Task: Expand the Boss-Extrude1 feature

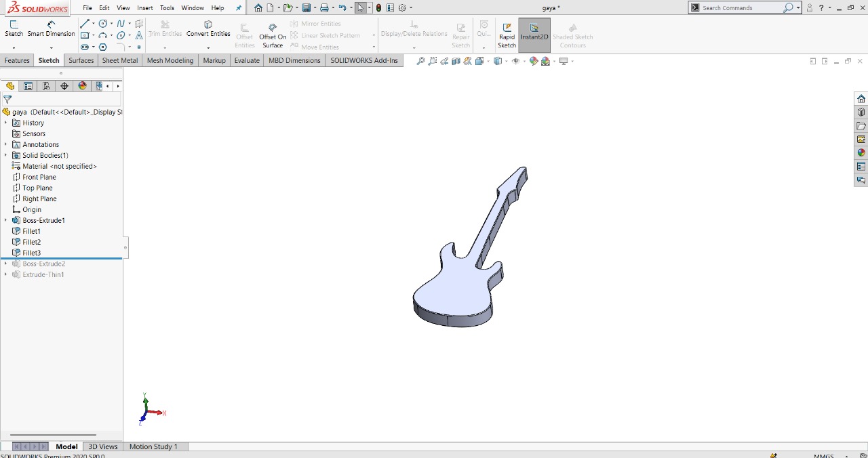Action: 5,220
